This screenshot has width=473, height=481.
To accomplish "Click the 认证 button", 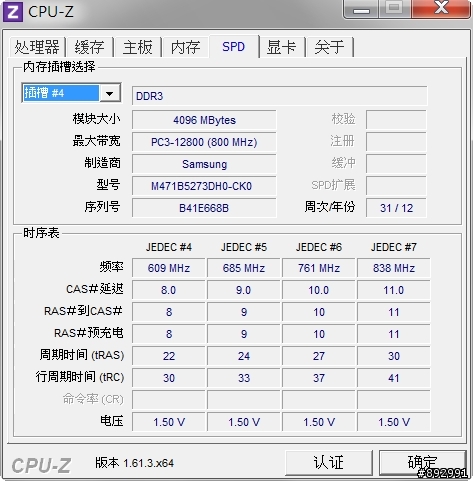I will (329, 462).
